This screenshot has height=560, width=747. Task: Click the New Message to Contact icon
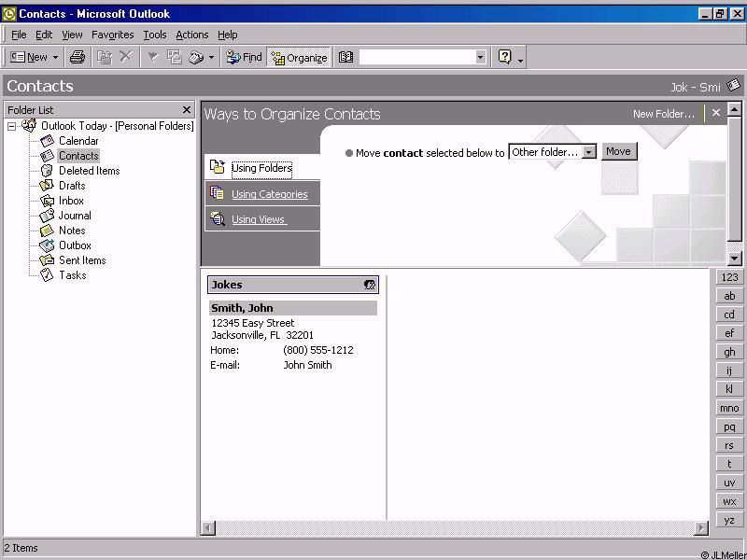tap(175, 58)
